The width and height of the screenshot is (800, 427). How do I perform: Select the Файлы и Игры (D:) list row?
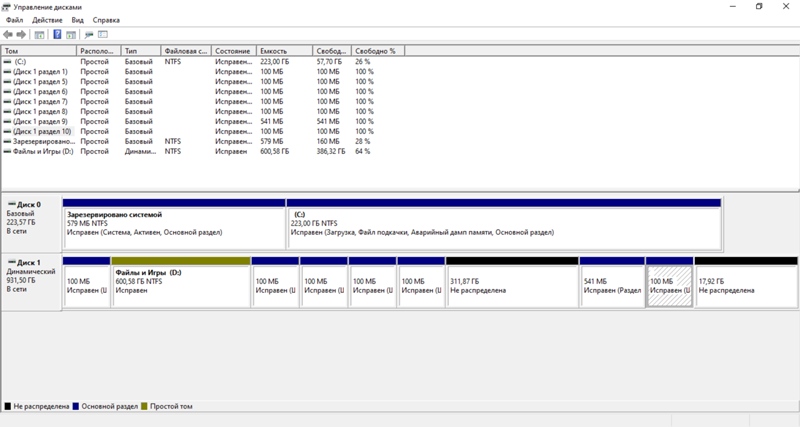40,152
